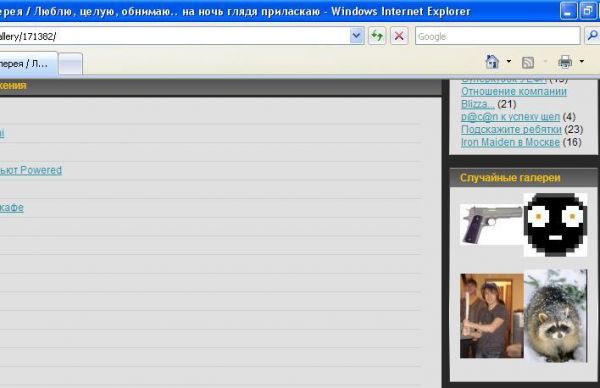Open the raccoon photo thumbnail

pyautogui.click(x=555, y=316)
